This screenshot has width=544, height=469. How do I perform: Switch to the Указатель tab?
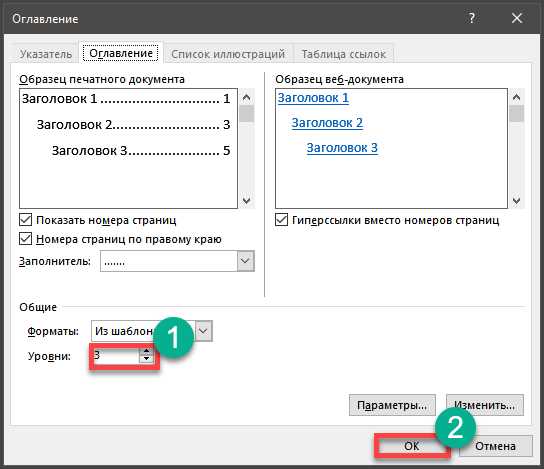click(x=45, y=54)
